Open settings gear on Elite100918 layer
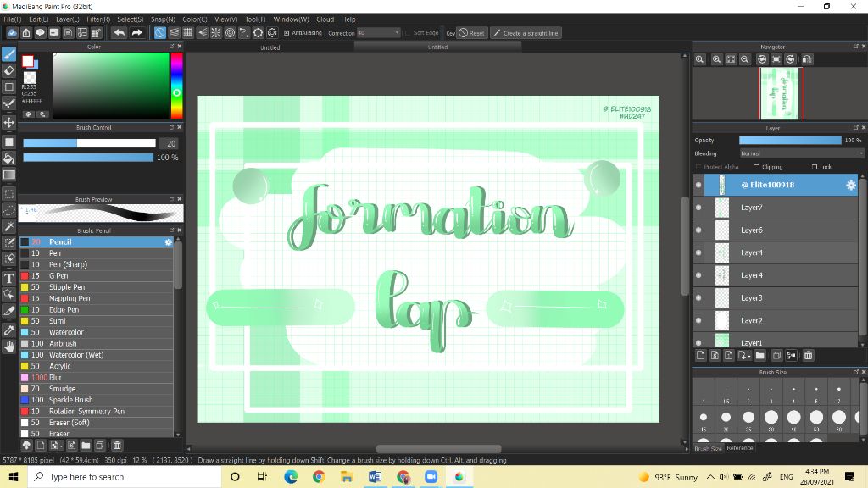This screenshot has width=868, height=488. [851, 185]
